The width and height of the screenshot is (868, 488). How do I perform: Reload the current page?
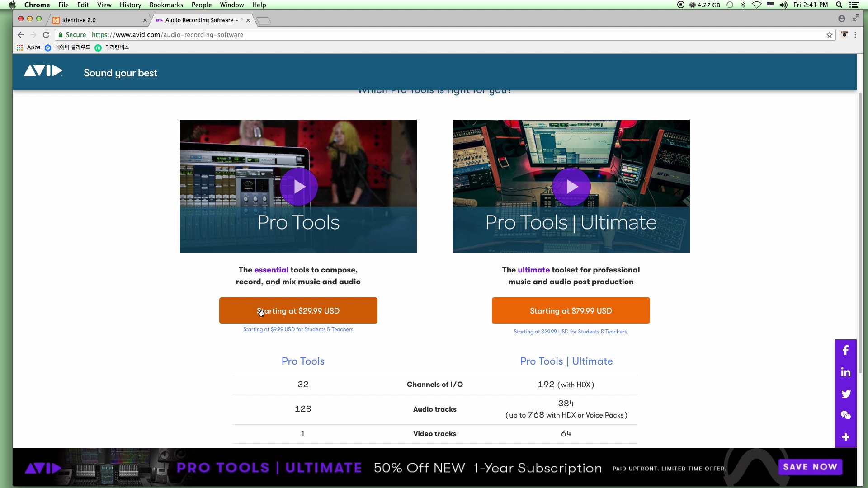(x=46, y=35)
